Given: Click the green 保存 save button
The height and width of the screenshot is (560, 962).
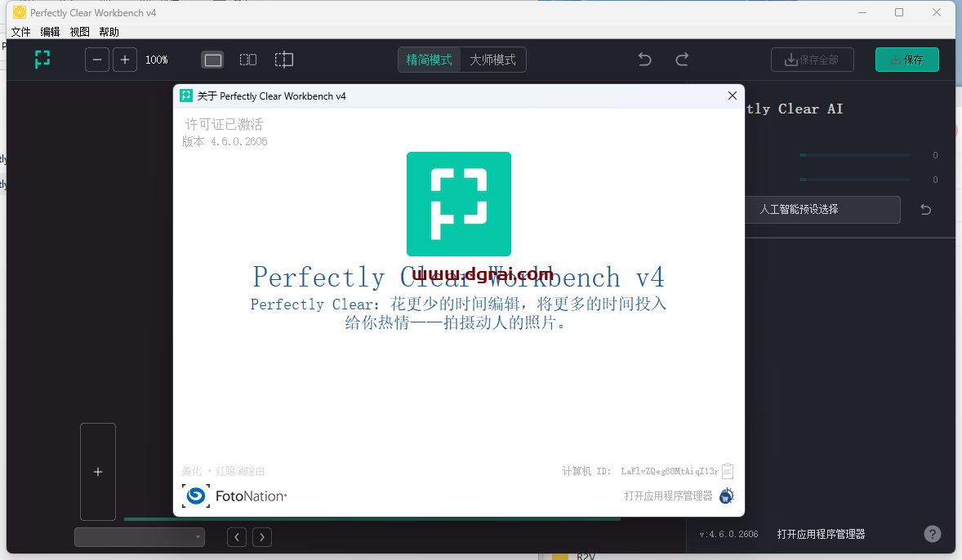Looking at the screenshot, I should click(906, 60).
